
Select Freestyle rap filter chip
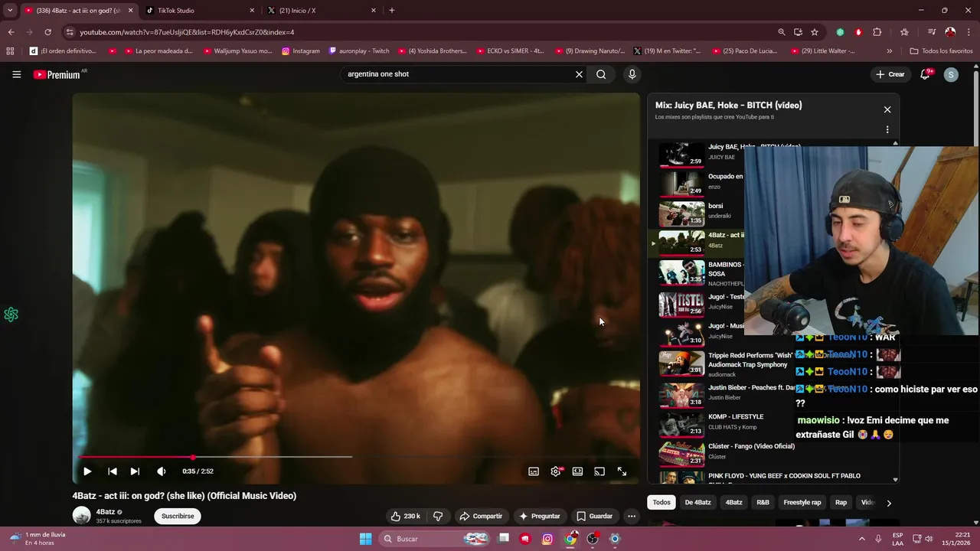(x=802, y=503)
